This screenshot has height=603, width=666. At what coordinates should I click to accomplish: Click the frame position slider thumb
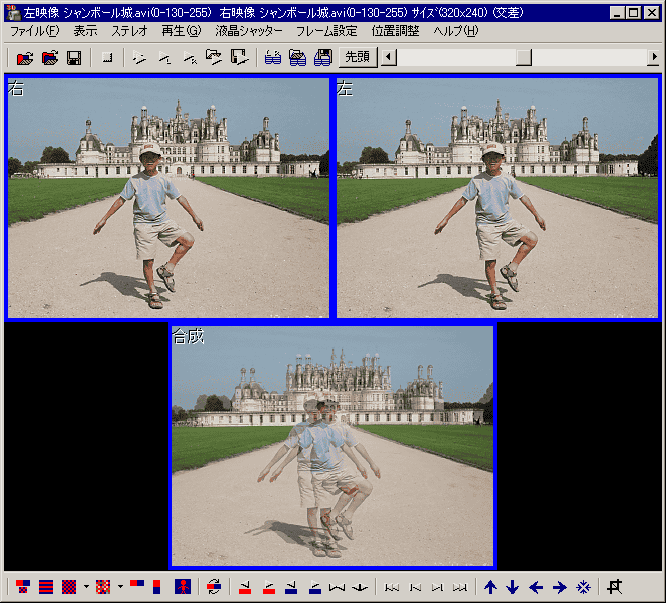click(x=523, y=58)
